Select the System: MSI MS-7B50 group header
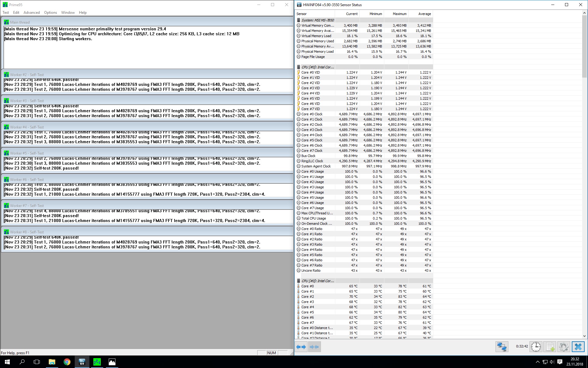This screenshot has height=368, width=588. tap(364, 20)
